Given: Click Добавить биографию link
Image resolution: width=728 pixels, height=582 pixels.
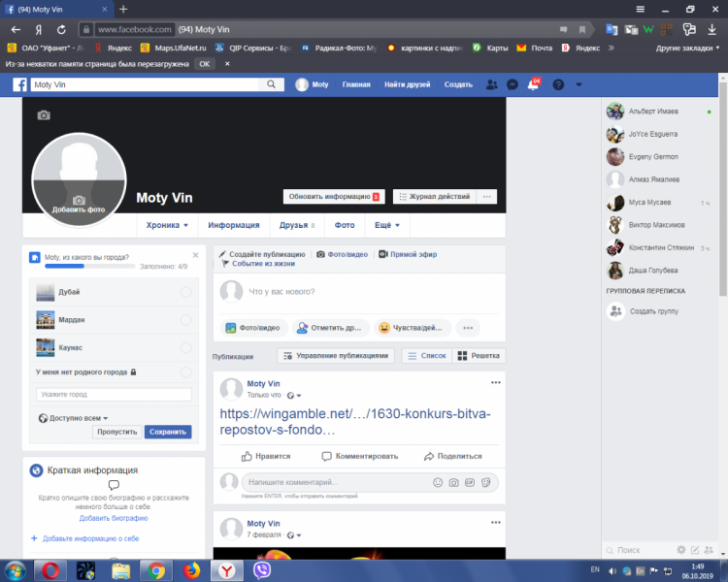Looking at the screenshot, I should tap(114, 518).
